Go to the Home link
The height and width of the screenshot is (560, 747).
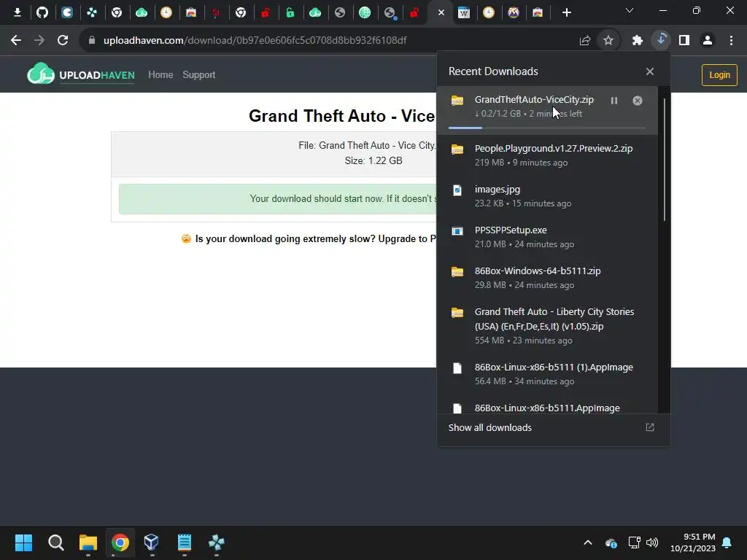coord(160,75)
